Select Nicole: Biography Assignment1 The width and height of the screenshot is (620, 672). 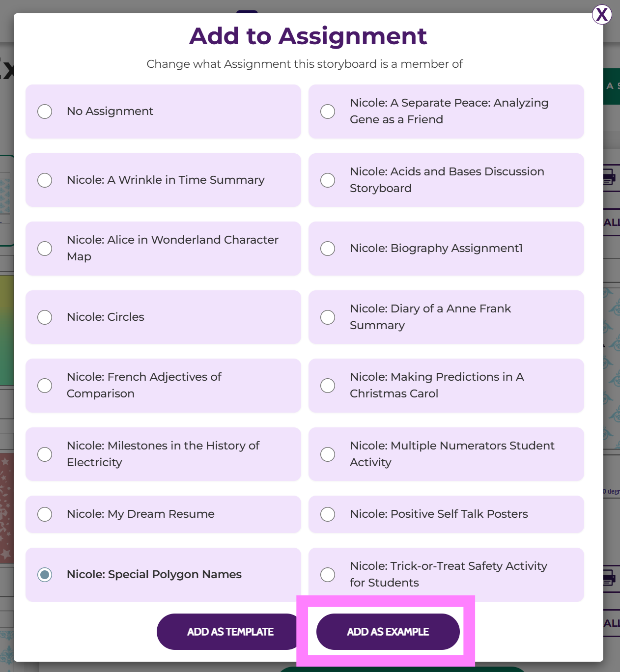328,249
